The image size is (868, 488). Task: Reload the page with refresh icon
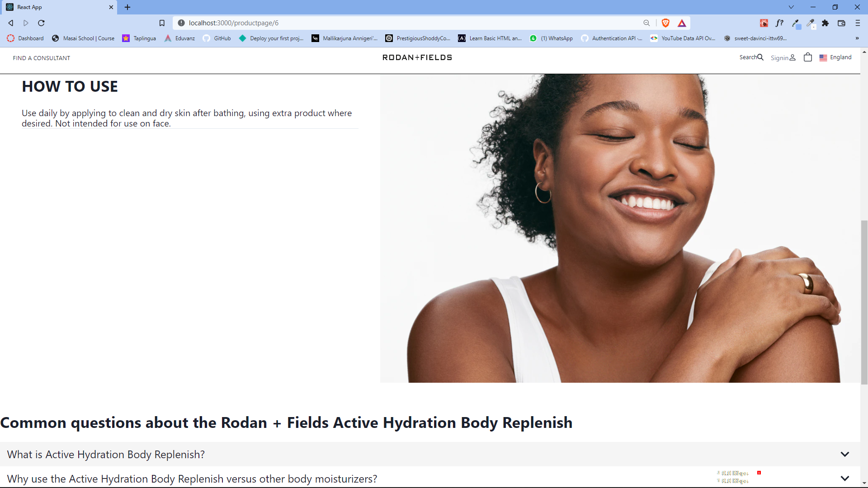(x=41, y=23)
